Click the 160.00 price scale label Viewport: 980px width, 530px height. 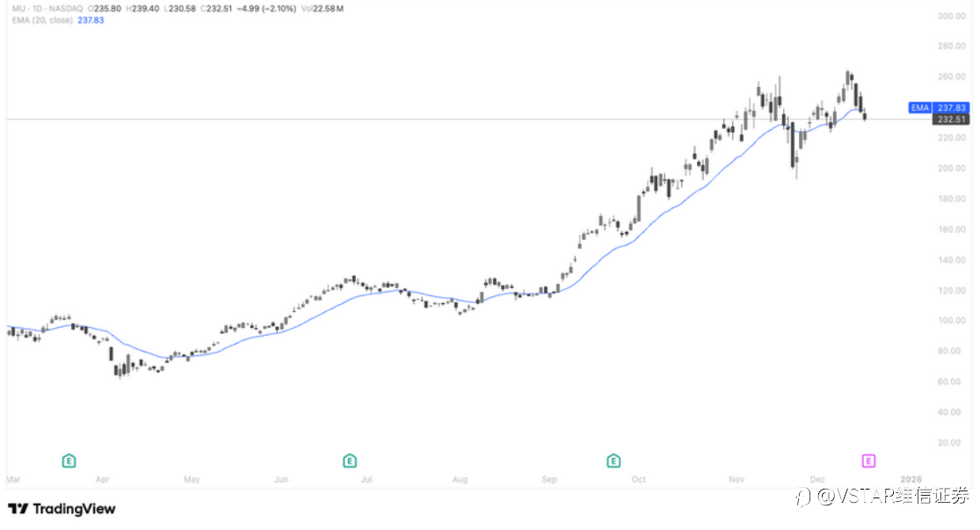[x=952, y=229]
